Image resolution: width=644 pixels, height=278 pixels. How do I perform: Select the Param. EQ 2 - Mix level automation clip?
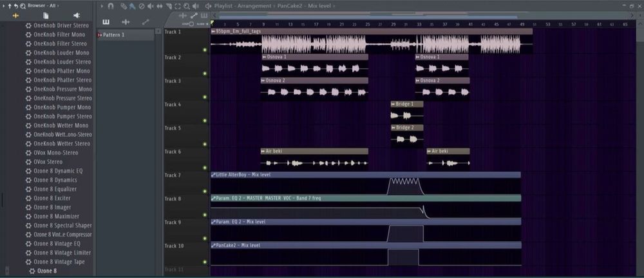pyautogui.click(x=366, y=222)
